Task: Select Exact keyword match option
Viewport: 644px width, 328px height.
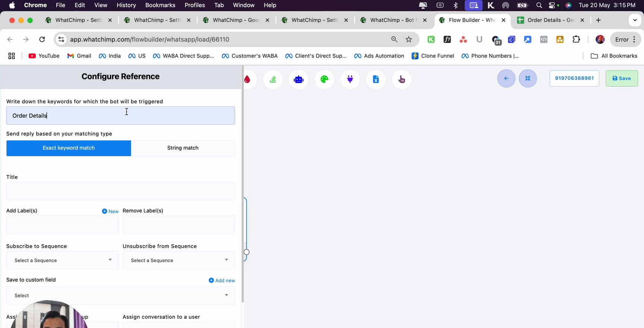Action: 69,148
